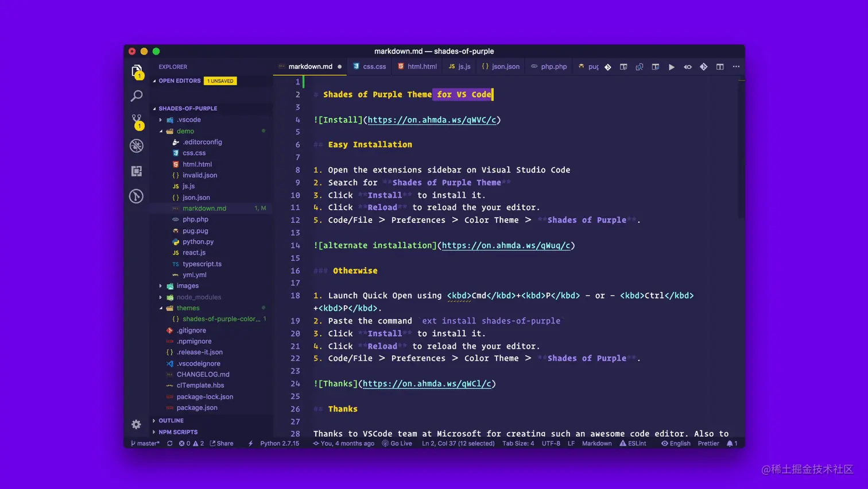868x489 pixels.
Task: Open the Source Control view
Action: (137, 120)
